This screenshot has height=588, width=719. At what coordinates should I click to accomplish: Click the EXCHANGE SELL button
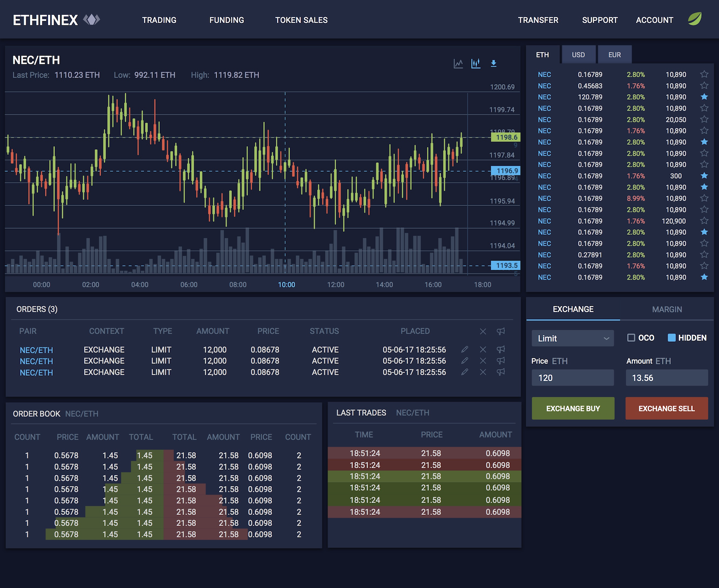pyautogui.click(x=667, y=408)
